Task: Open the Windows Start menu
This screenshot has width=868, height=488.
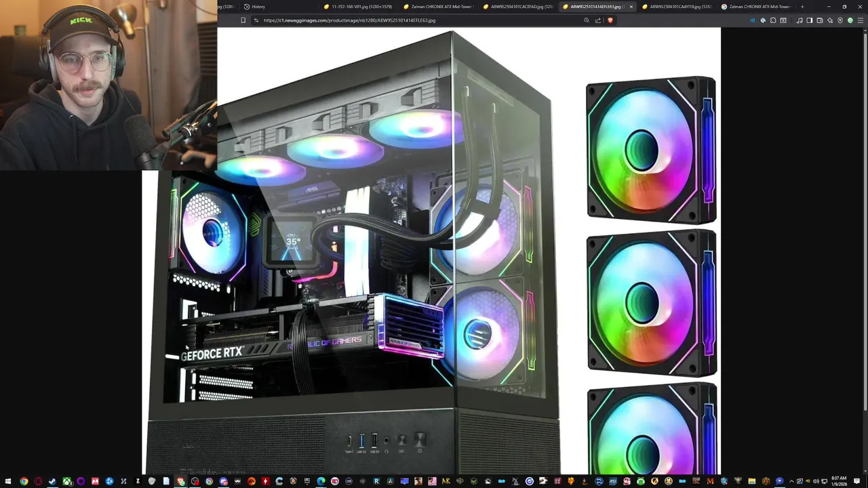Action: coord(8,481)
